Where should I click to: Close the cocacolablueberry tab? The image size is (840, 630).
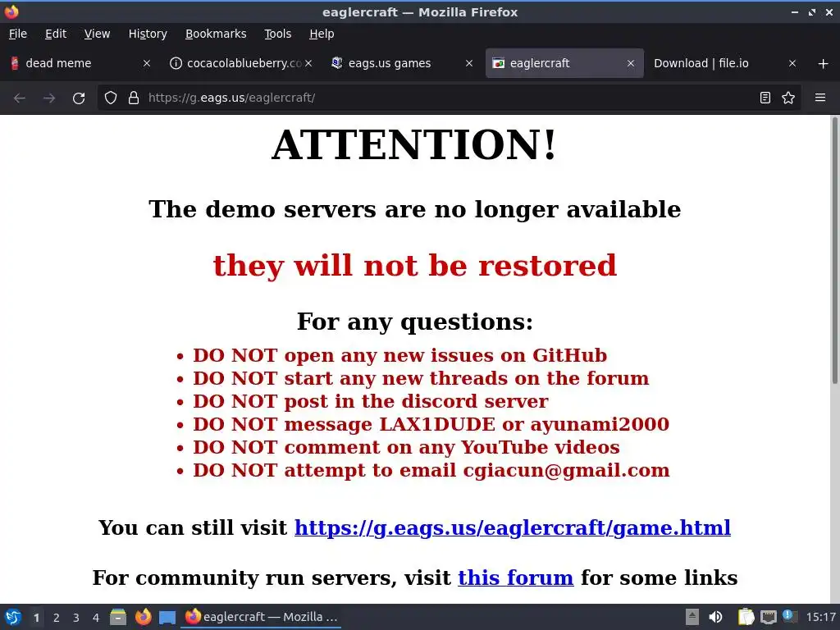[x=308, y=63]
